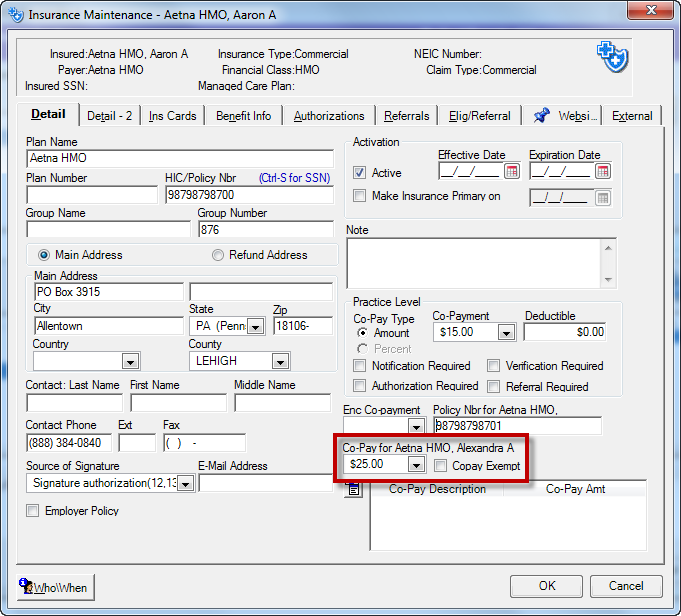Close the Insurance Maintenance window
Image resolution: width=681 pixels, height=616 pixels.
[x=650, y=10]
